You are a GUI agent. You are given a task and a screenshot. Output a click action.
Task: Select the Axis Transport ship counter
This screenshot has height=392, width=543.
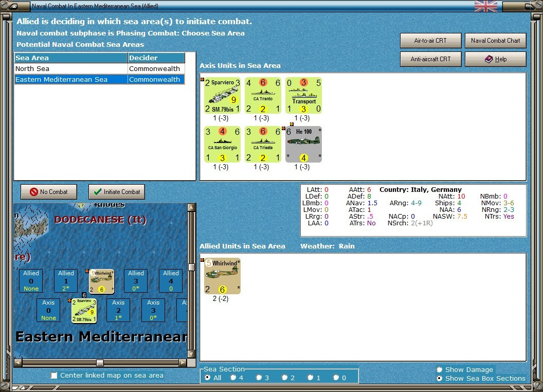pyautogui.click(x=304, y=96)
